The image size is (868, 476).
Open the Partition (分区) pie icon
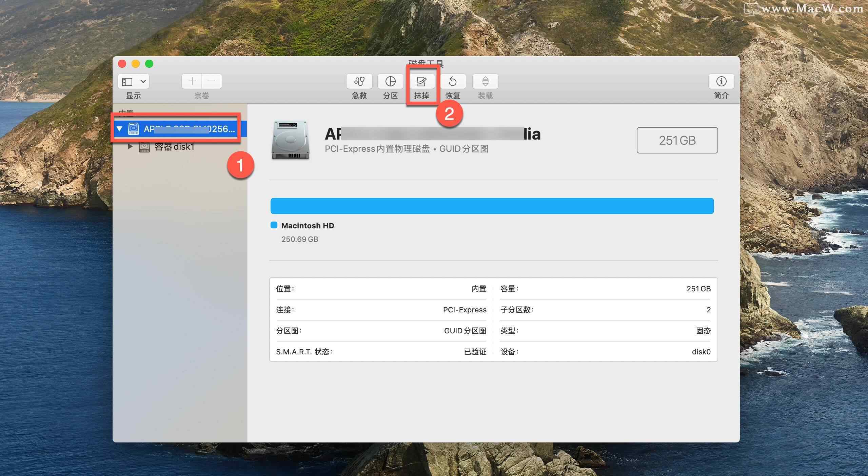[x=390, y=81]
